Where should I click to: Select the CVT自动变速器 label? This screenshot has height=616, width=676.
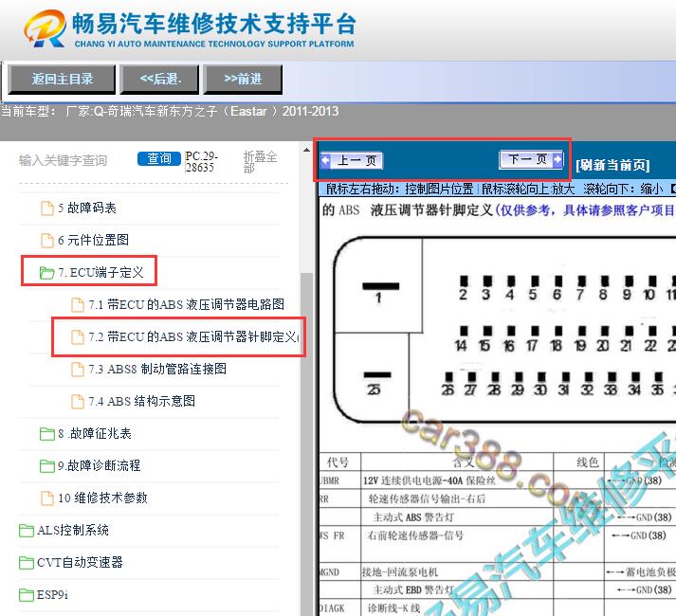click(x=80, y=562)
